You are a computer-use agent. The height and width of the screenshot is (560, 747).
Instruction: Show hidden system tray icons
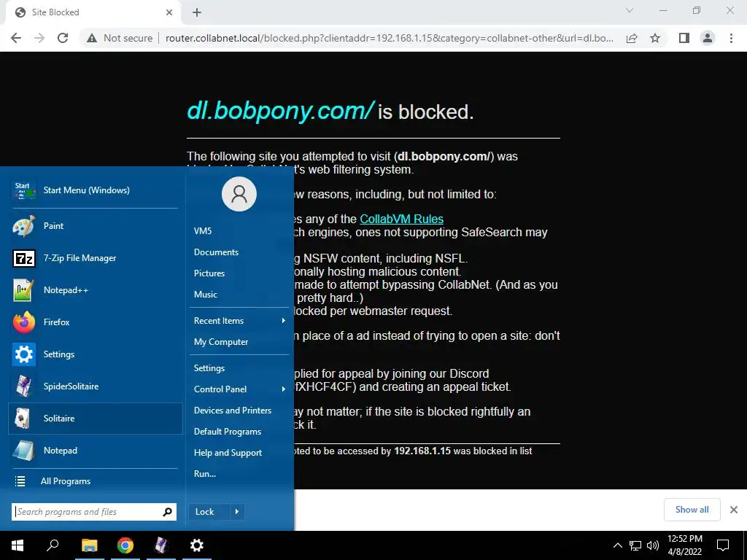pos(617,545)
